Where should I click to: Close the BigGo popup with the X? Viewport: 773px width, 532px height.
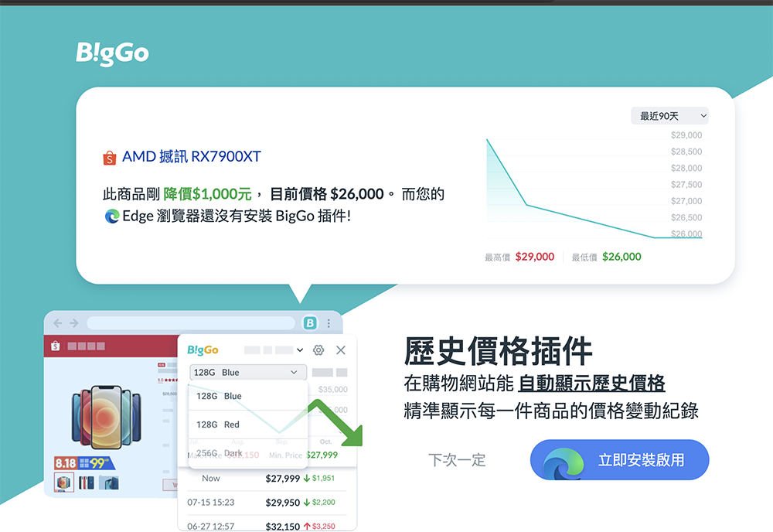click(341, 350)
